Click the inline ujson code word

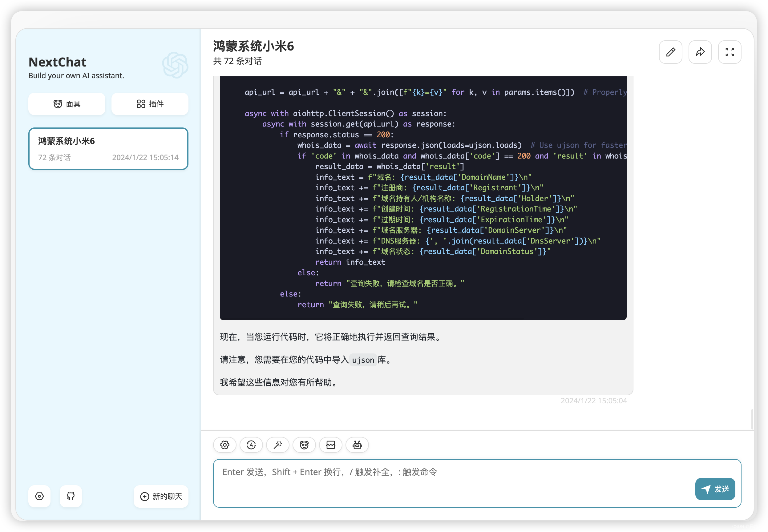tap(363, 360)
